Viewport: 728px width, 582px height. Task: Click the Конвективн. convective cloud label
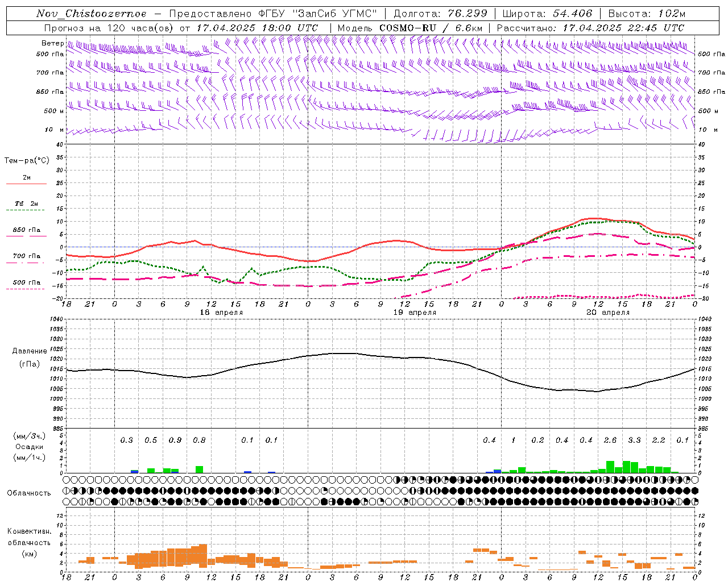tap(29, 531)
